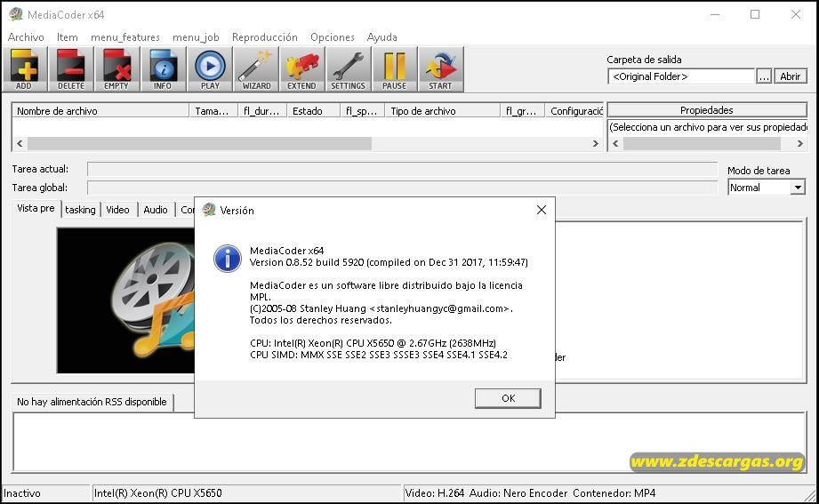Screen dimensions: 819x504
Task: Click the Tarea actual progress bar
Action: [402, 169]
